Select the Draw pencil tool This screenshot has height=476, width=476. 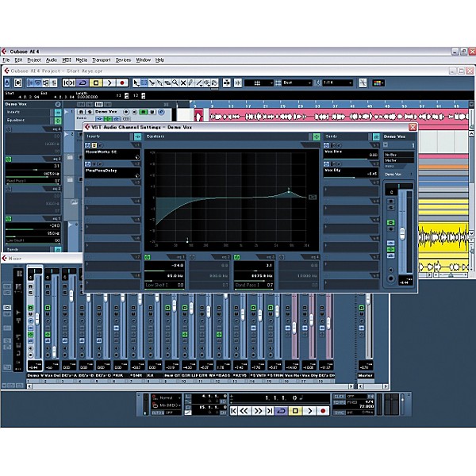tap(191, 83)
